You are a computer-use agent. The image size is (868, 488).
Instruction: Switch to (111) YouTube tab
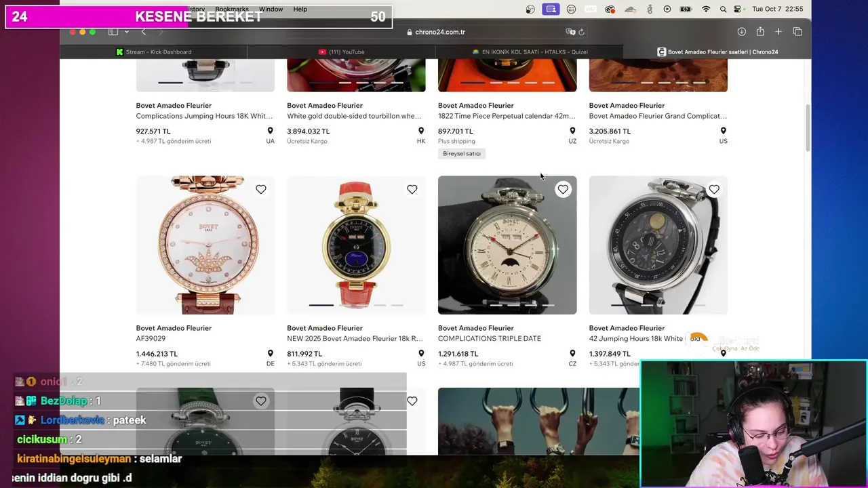click(342, 52)
